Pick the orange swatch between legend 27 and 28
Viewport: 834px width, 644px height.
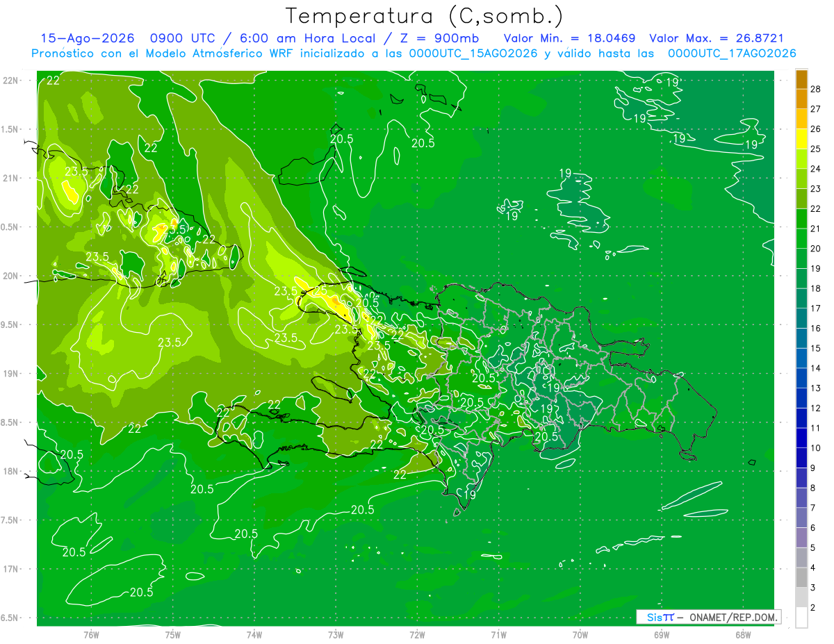click(801, 99)
